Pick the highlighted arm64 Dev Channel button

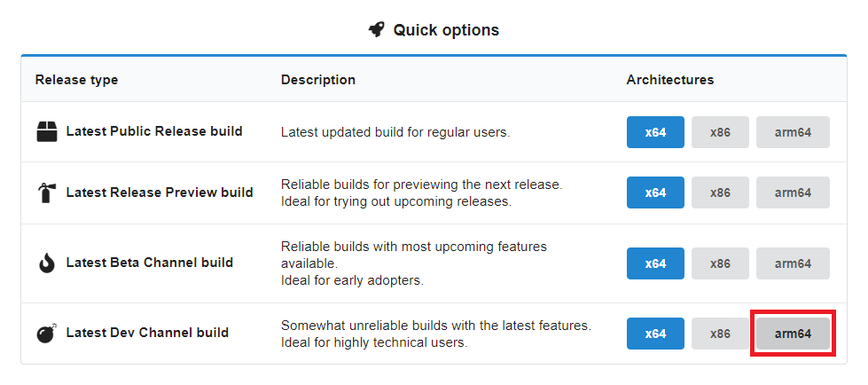pos(793,334)
